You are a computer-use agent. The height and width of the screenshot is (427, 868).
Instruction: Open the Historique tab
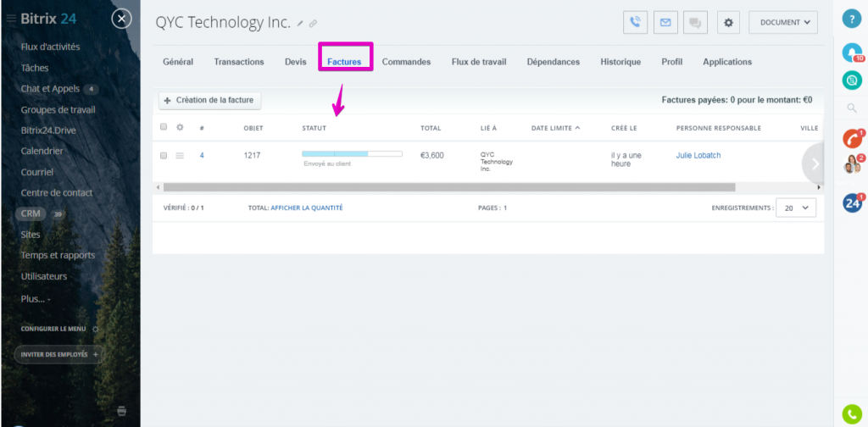coord(620,62)
